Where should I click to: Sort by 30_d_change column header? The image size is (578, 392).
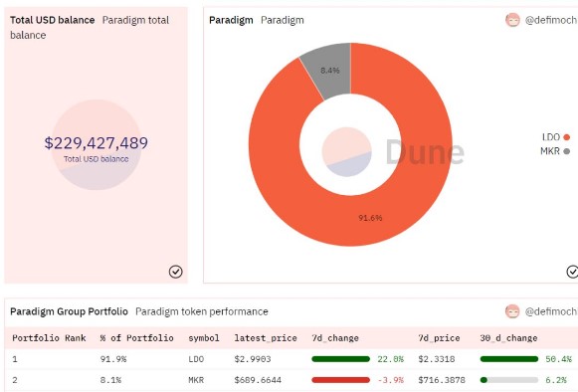(x=508, y=338)
